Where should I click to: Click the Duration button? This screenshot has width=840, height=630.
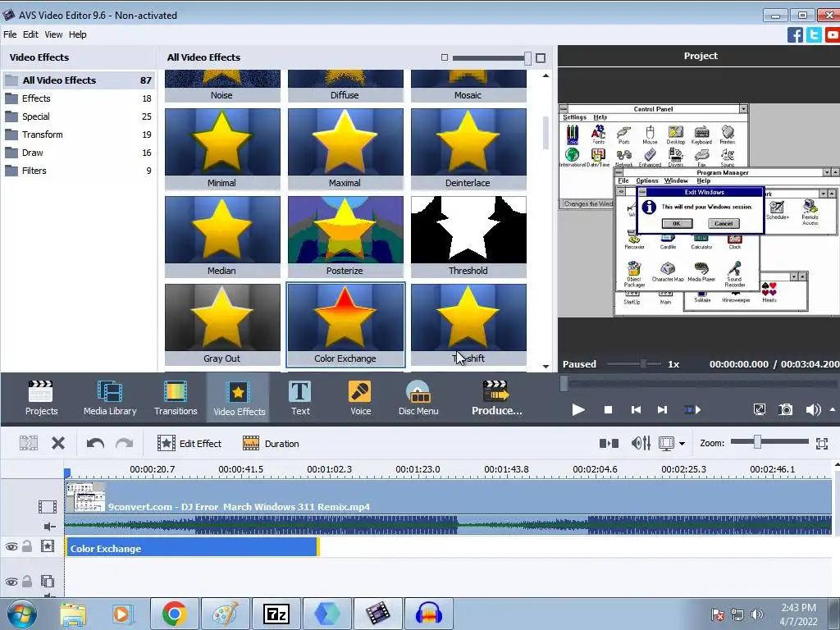271,443
